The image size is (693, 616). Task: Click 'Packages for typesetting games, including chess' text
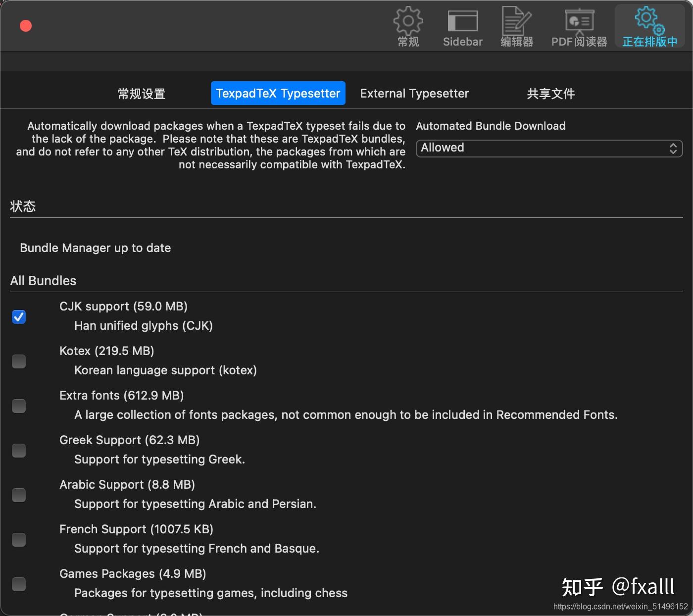coord(211,593)
